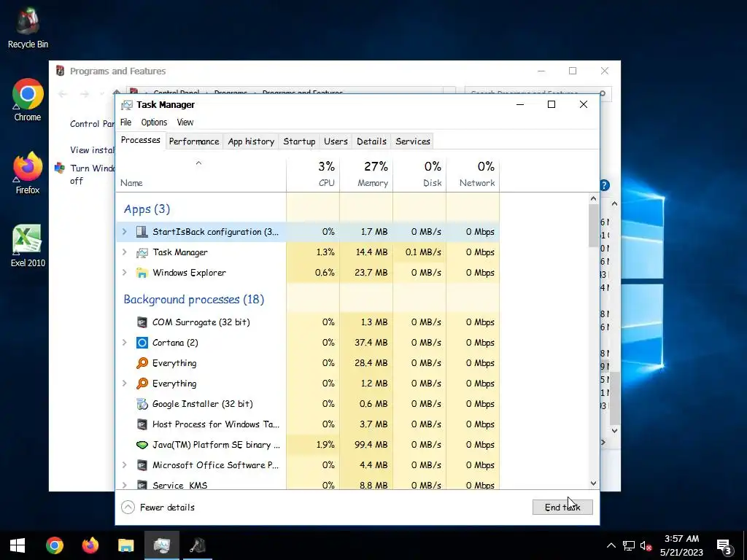Select the Chrome desktop shortcut

point(28,100)
